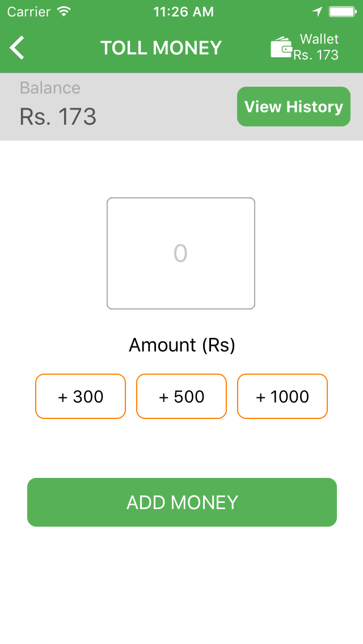Tap the back arrow in header
Screen dimensions: 363x644
(18, 48)
